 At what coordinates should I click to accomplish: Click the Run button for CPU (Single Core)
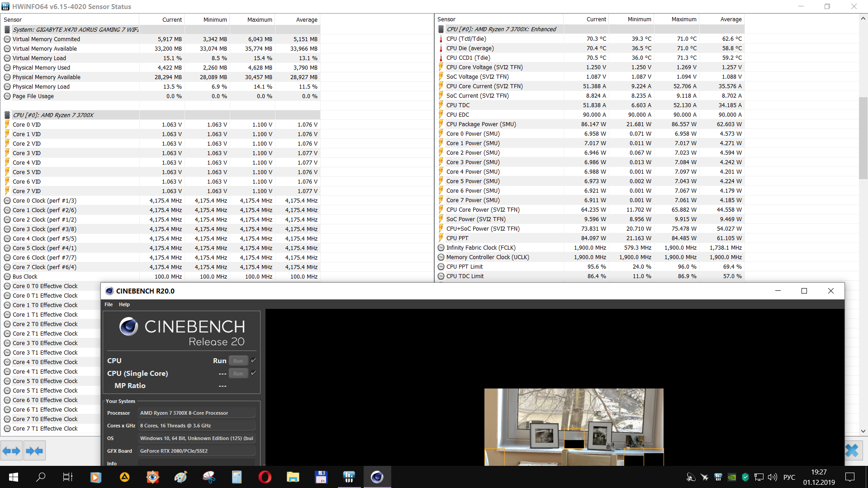238,374
